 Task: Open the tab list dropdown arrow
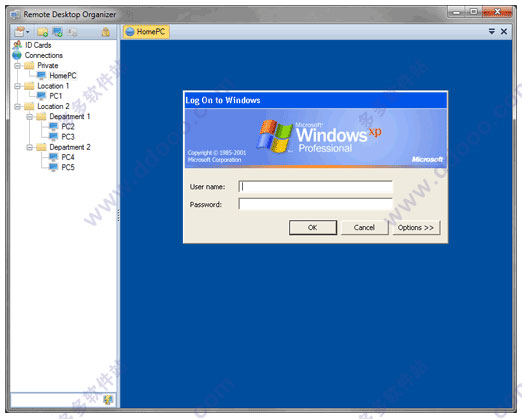(492, 32)
